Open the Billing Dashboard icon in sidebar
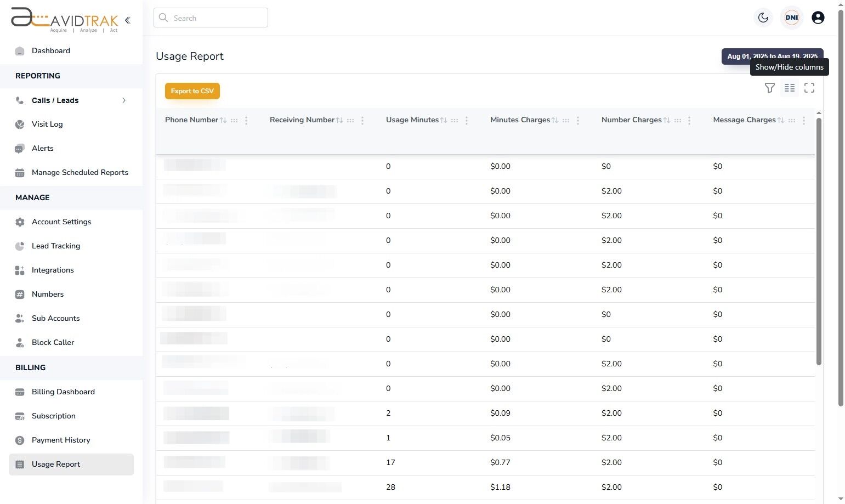 [20, 392]
